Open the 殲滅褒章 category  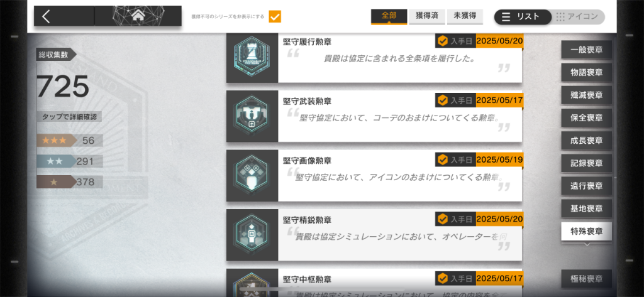(587, 95)
